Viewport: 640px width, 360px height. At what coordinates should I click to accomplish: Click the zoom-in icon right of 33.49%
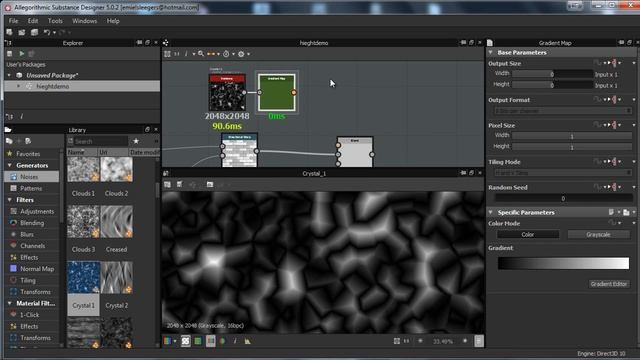coord(465,341)
